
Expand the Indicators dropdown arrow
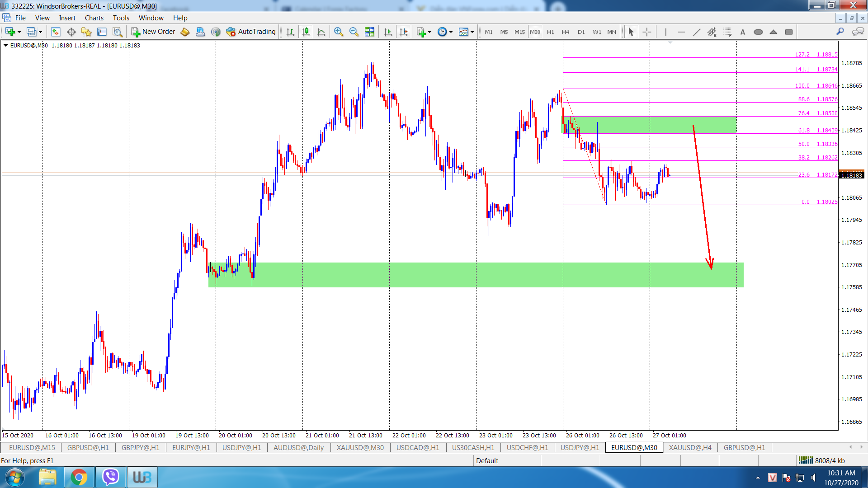(429, 32)
